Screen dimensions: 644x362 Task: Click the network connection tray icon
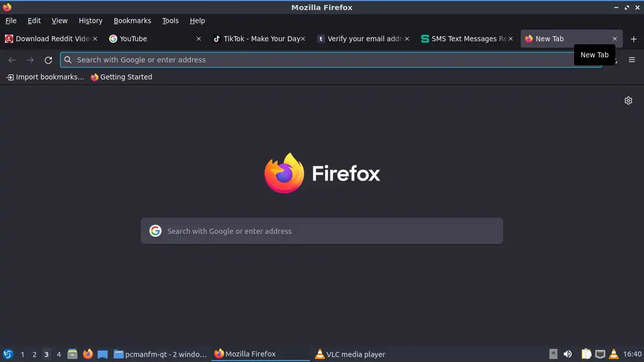coord(600,354)
